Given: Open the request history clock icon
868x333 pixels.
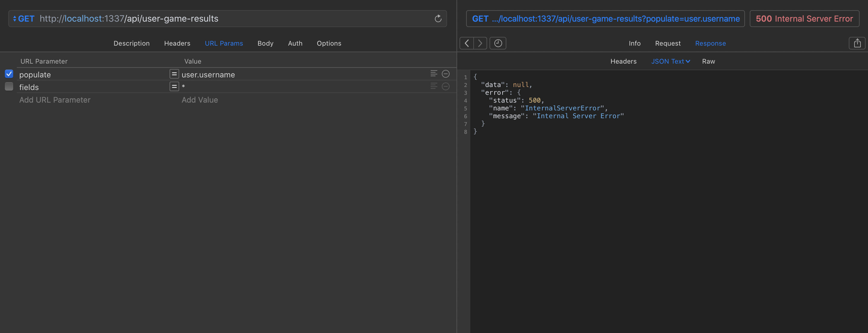Looking at the screenshot, I should tap(498, 43).
